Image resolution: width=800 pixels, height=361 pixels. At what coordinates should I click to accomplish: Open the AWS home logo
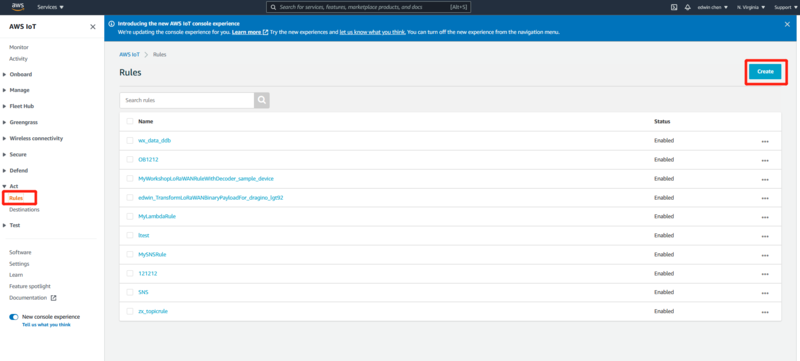(x=18, y=7)
